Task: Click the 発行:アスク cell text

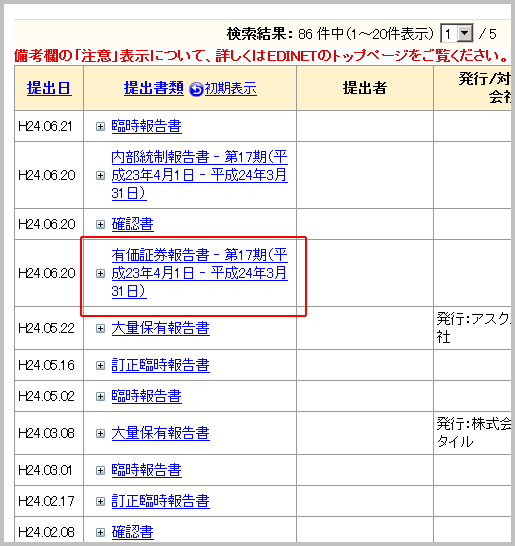Action: coord(474,328)
